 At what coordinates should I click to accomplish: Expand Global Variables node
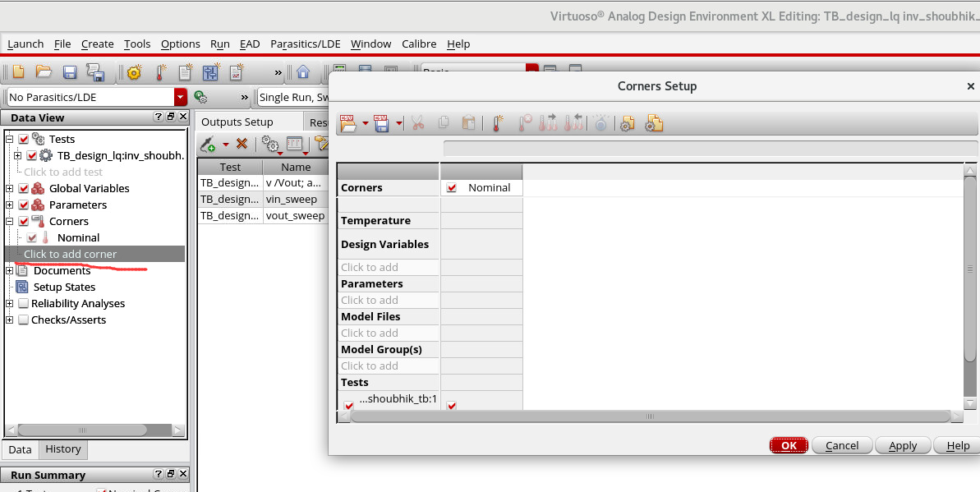[9, 188]
